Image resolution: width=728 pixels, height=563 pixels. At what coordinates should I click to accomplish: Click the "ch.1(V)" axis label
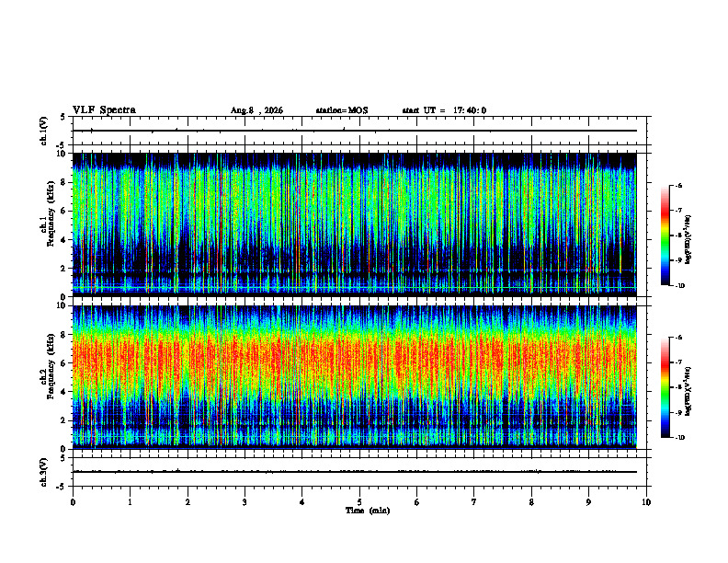pyautogui.click(x=43, y=131)
